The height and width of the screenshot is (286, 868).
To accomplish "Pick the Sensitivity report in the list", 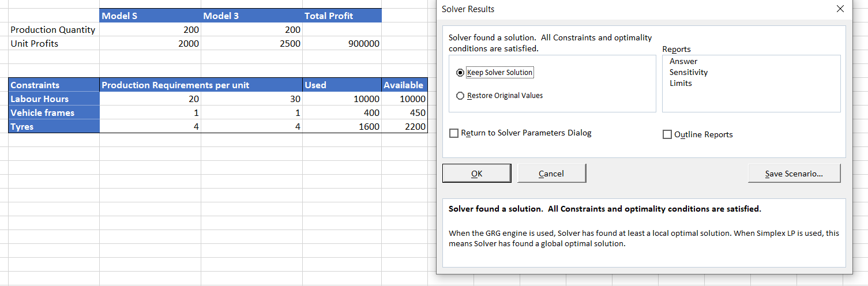I will coord(688,72).
